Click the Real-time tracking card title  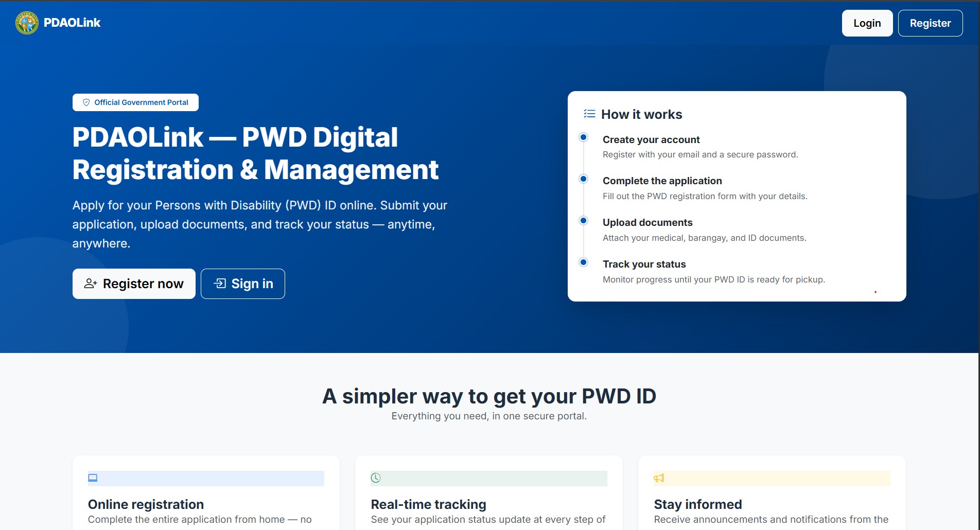428,504
